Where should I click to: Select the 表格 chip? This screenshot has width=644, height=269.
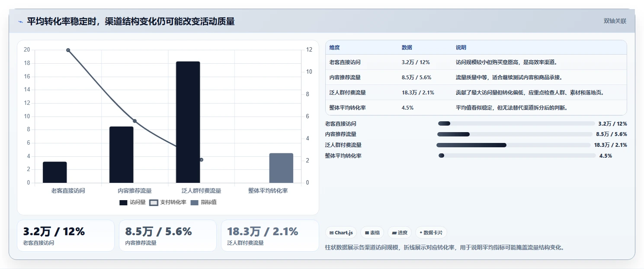coord(372,233)
